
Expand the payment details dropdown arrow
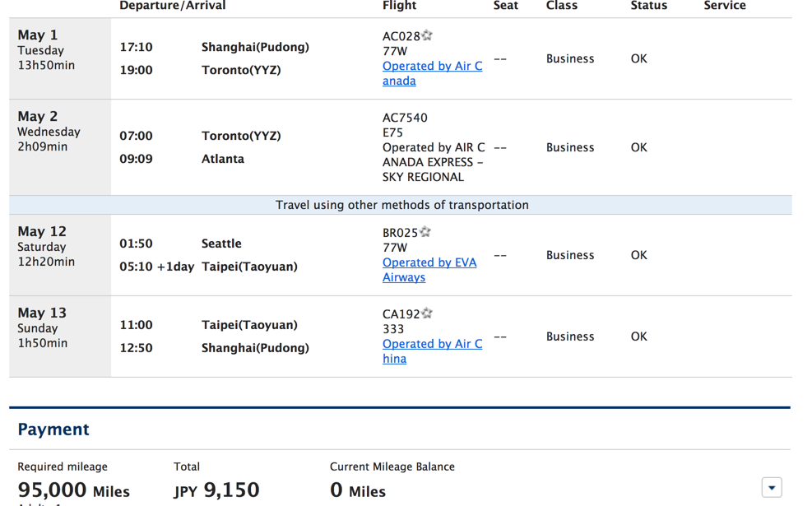772,487
